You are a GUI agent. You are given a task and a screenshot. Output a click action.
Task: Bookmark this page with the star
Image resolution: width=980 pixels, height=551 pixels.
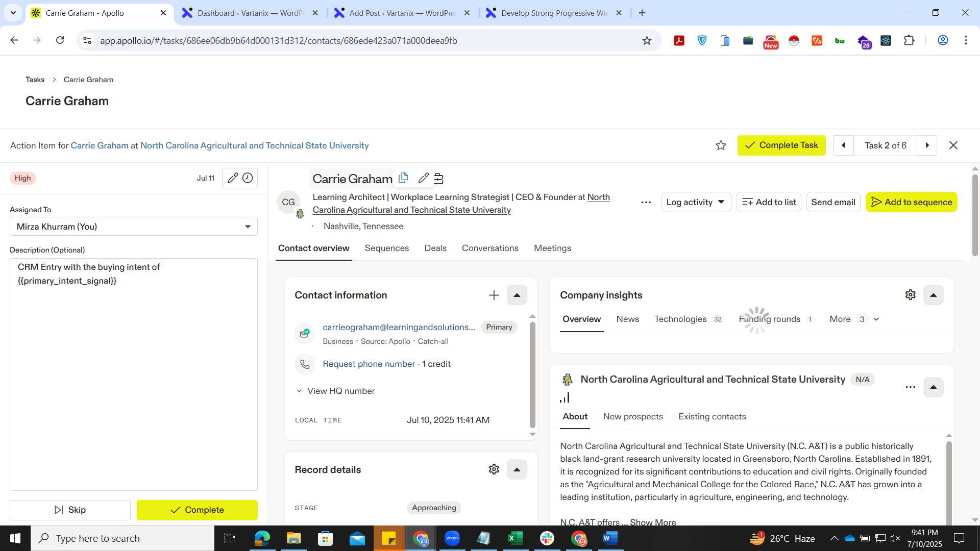647,40
